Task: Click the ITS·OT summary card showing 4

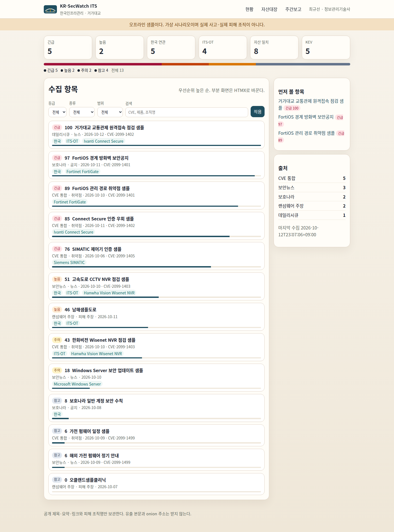Action: coord(223,47)
